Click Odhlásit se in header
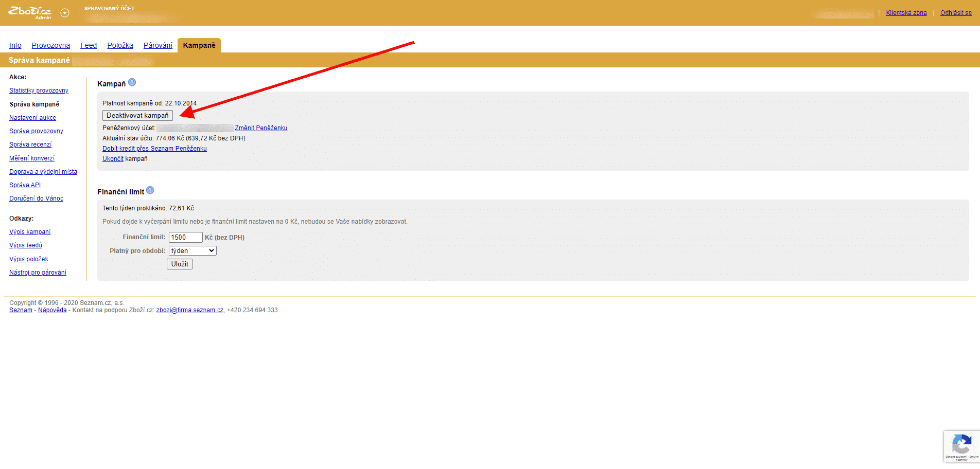Viewport: 980px width, 469px height. (x=956, y=13)
